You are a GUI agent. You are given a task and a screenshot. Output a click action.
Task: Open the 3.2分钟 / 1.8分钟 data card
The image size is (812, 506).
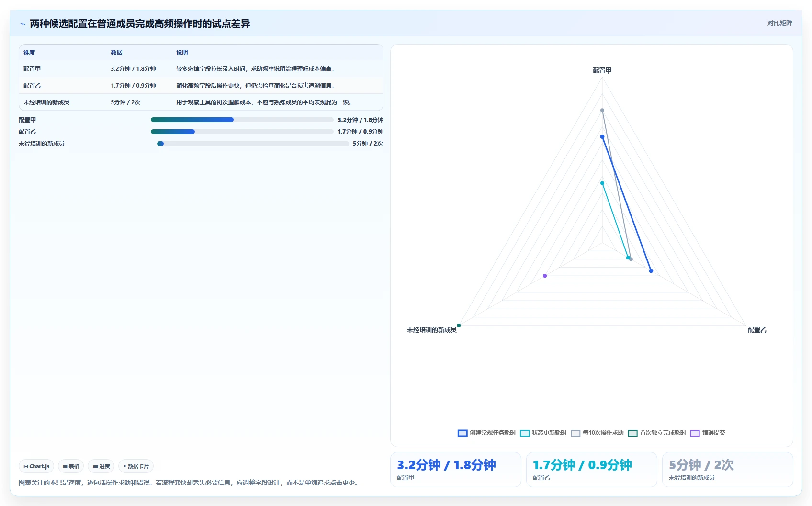[x=455, y=470]
